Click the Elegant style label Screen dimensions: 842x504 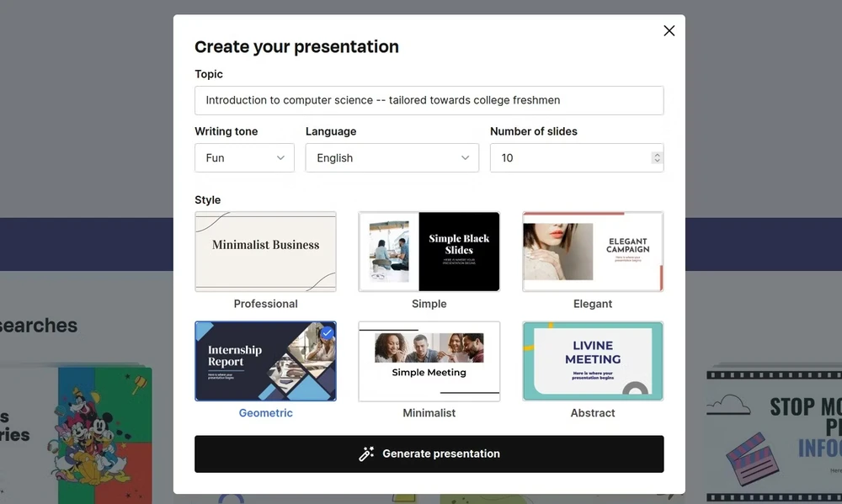pos(593,304)
